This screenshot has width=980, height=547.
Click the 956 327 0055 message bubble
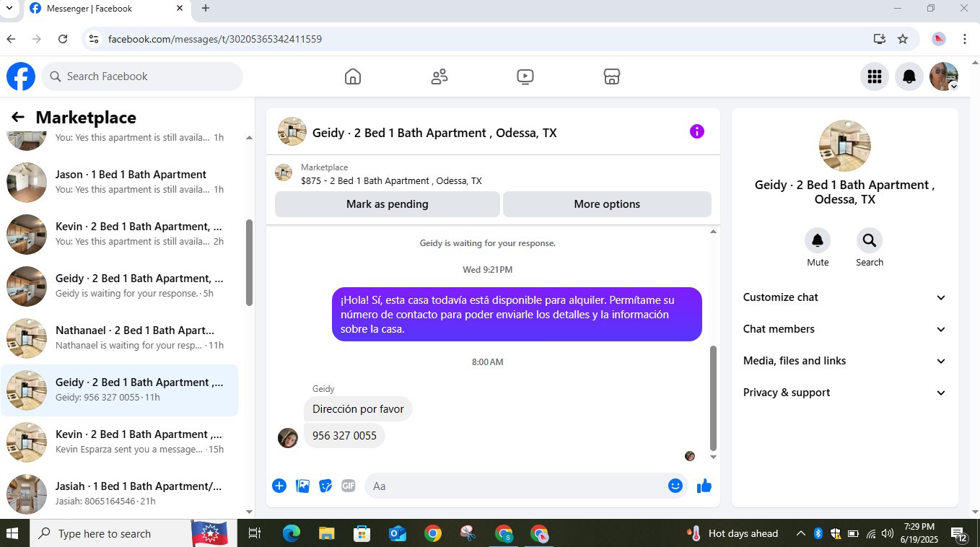pyautogui.click(x=344, y=436)
